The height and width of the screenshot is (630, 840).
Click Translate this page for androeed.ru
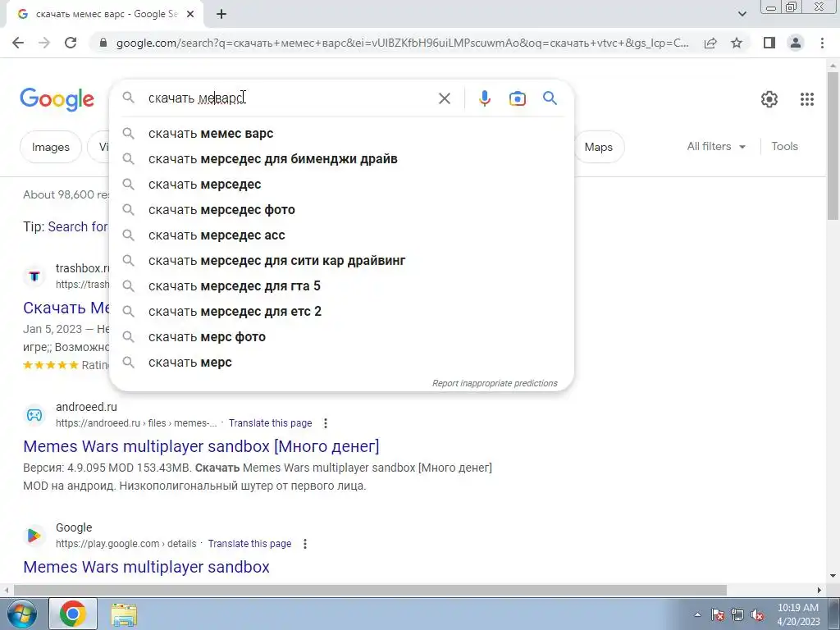pyautogui.click(x=270, y=423)
